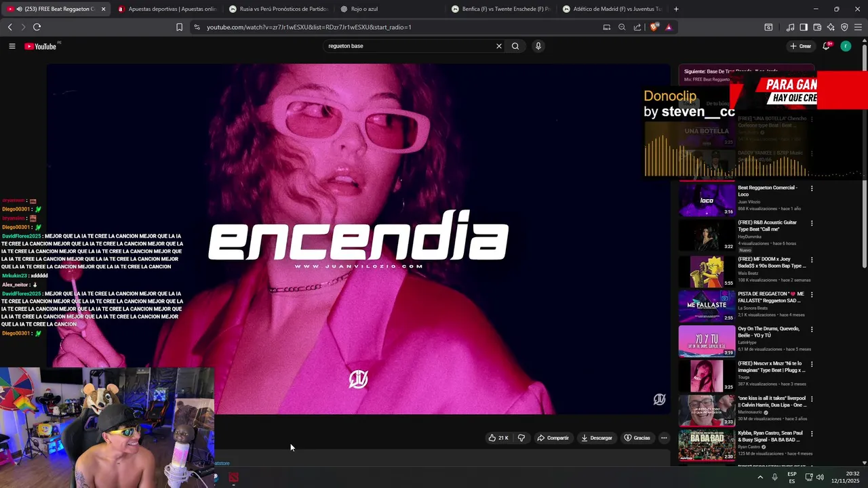Switch to the 'Atlético de Madrid (F) vs Juventus' tab
The width and height of the screenshot is (868, 488).
[612, 9]
